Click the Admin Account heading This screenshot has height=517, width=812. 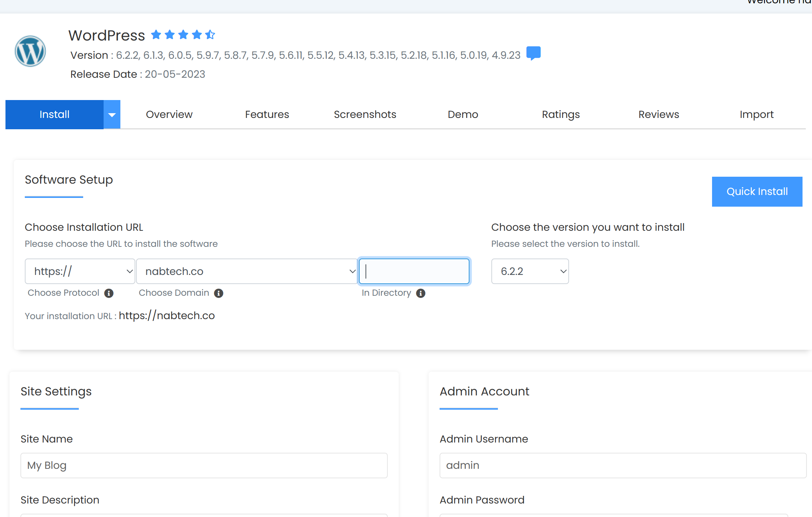[484, 391]
